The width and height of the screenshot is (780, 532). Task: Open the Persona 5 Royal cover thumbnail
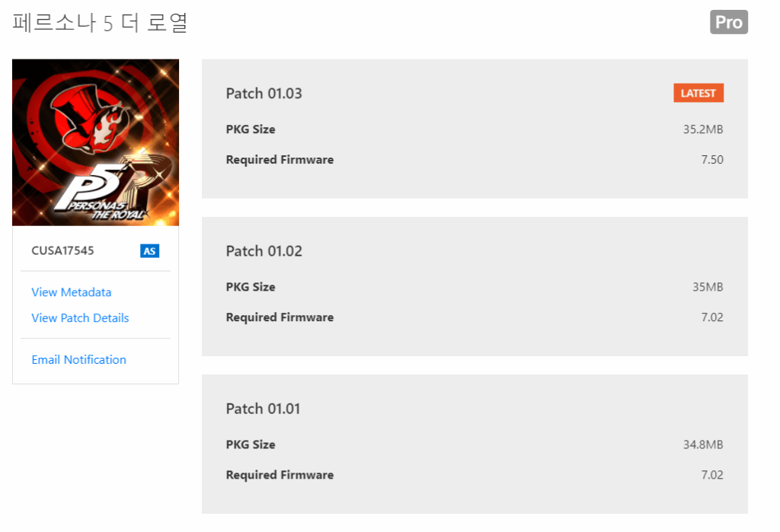click(95, 142)
